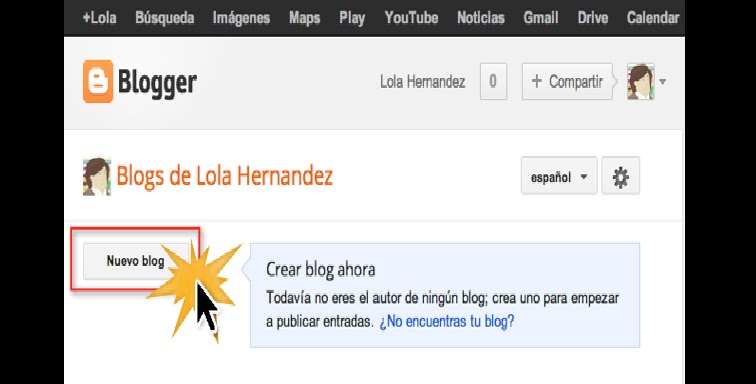Open the settings gear icon
The width and height of the screenshot is (756, 384).
[621, 176]
